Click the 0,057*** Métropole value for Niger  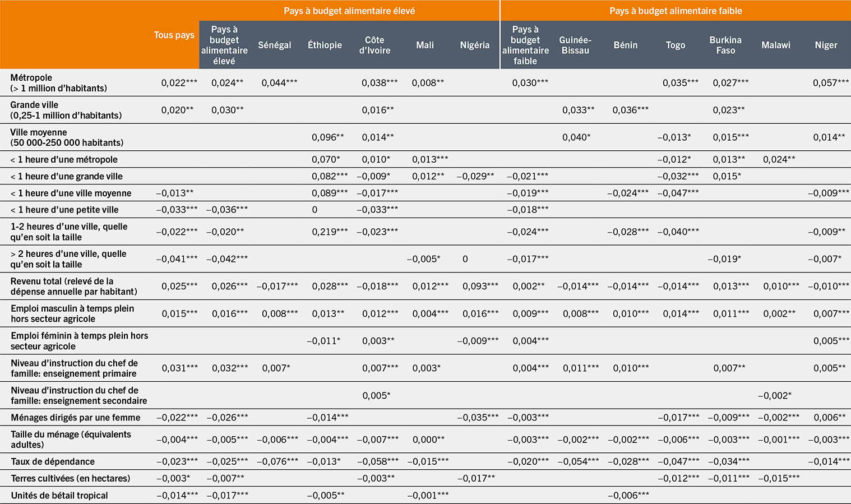[830, 82]
